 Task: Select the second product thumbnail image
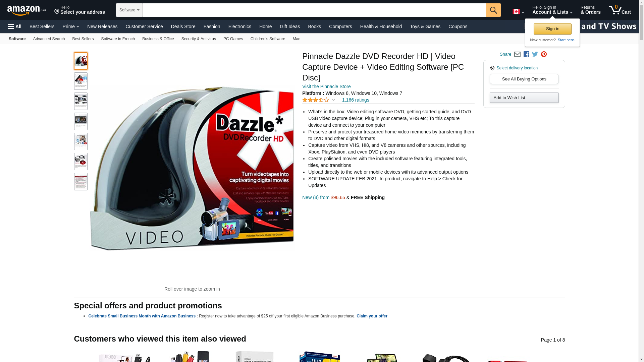pyautogui.click(x=81, y=81)
